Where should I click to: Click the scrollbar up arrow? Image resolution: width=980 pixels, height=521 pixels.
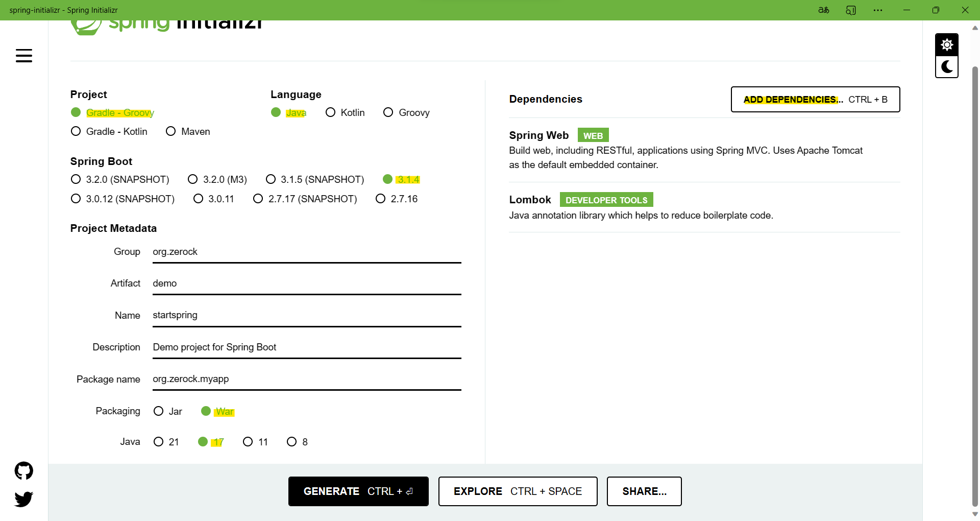click(975, 28)
